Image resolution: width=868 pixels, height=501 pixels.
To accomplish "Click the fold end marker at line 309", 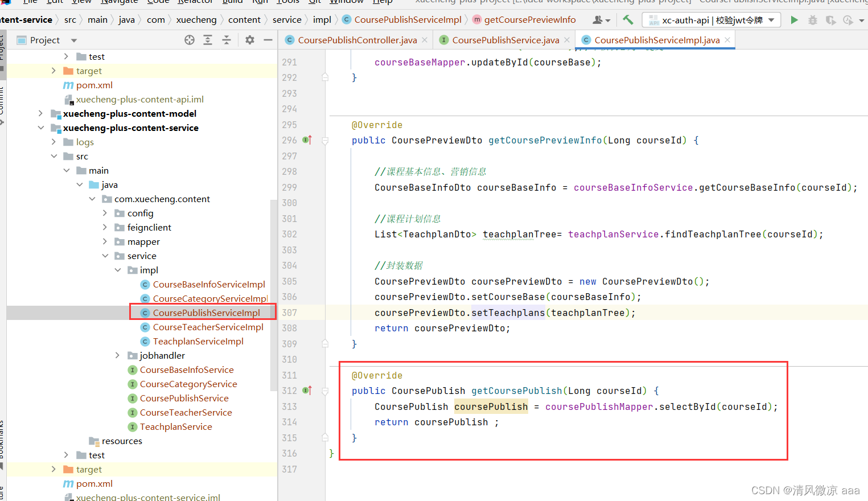I will pyautogui.click(x=325, y=343).
